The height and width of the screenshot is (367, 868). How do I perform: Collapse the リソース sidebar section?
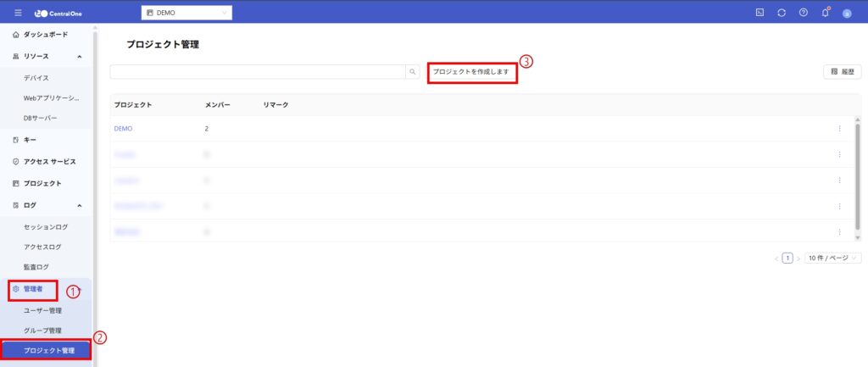(79, 56)
